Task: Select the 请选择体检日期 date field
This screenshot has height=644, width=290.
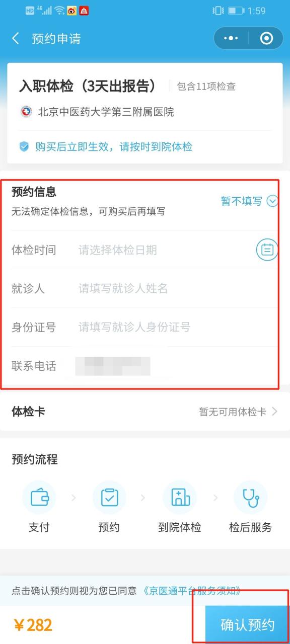Action: point(165,250)
